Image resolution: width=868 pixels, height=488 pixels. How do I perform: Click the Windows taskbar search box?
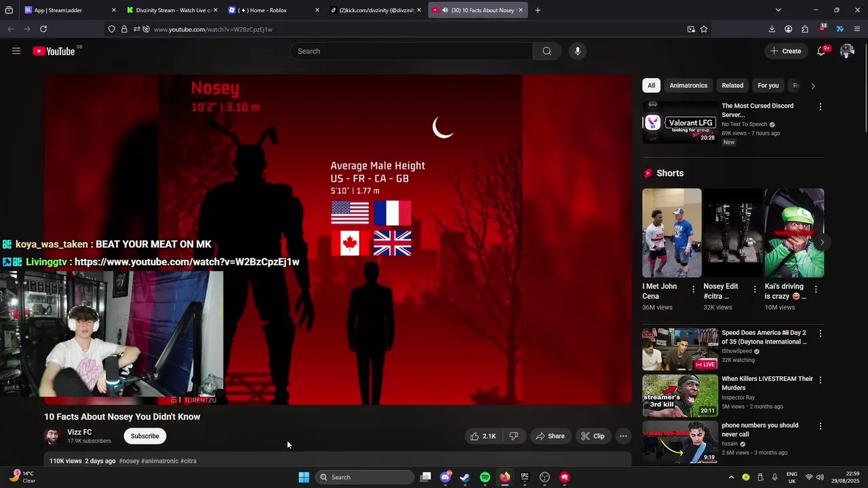click(365, 477)
